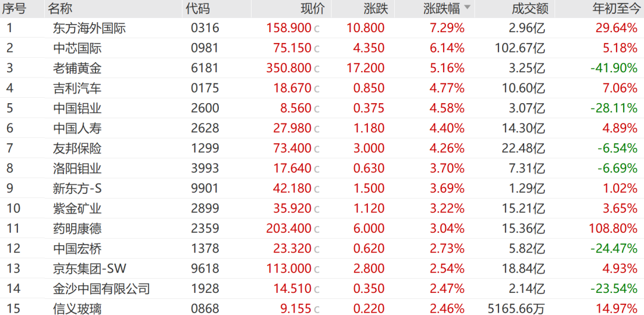Select 信义玻璃 price 9.155
The image size is (644, 315).
point(293,308)
